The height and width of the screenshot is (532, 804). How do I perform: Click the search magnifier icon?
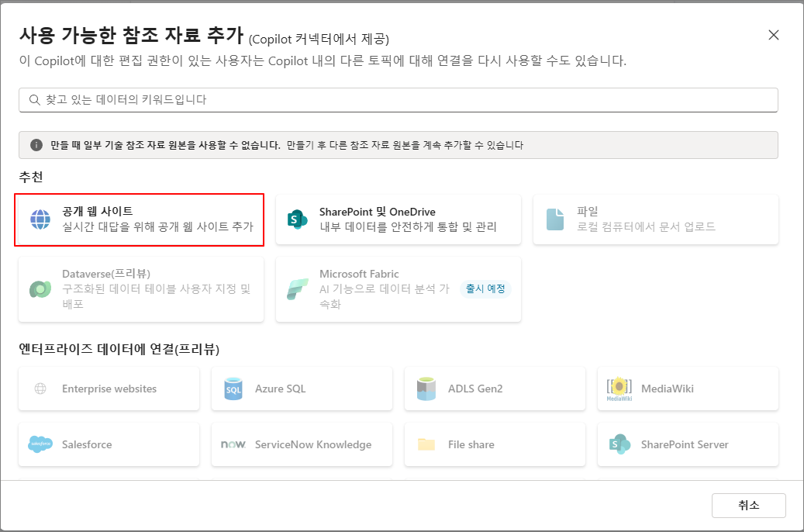click(34, 99)
